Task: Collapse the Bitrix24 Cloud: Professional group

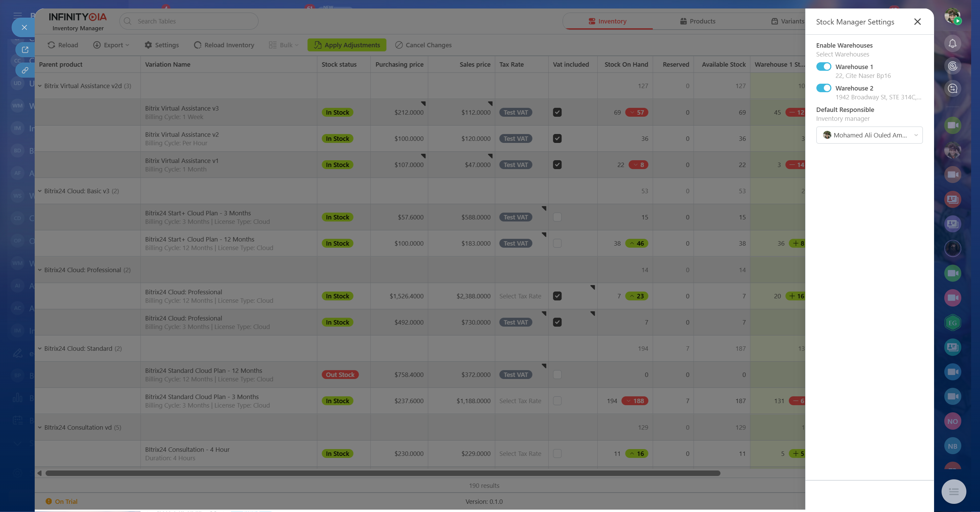Action: tap(39, 270)
